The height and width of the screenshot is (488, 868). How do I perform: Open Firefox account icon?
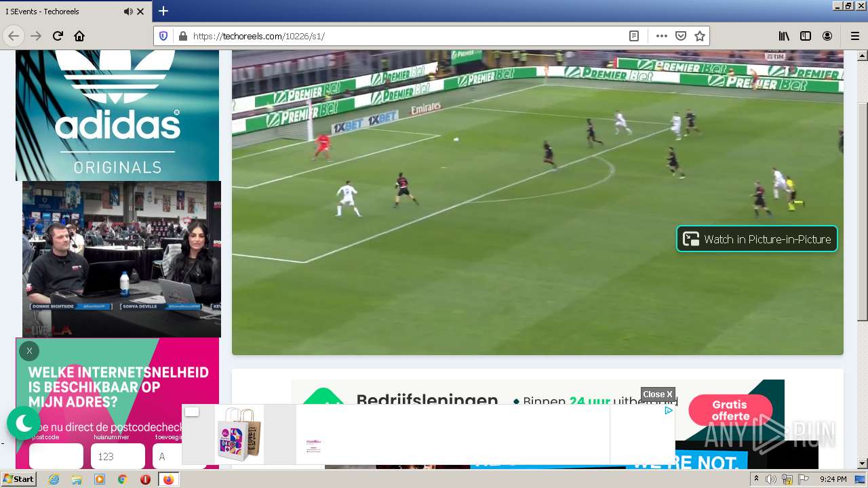pos(827,36)
